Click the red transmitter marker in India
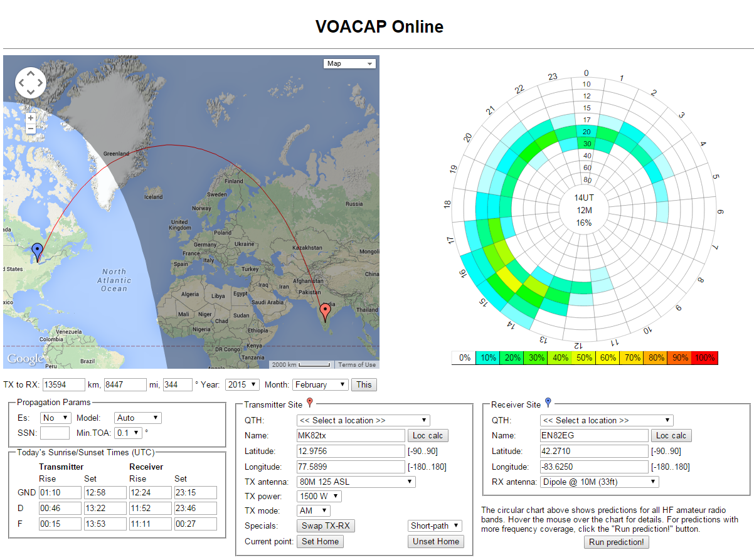This screenshot has width=754, height=560. pos(325,312)
